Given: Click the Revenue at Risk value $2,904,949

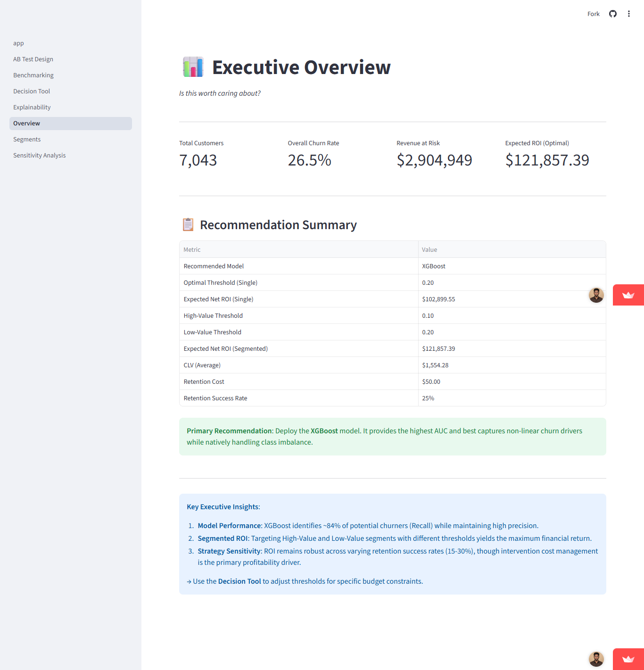Looking at the screenshot, I should (x=434, y=160).
